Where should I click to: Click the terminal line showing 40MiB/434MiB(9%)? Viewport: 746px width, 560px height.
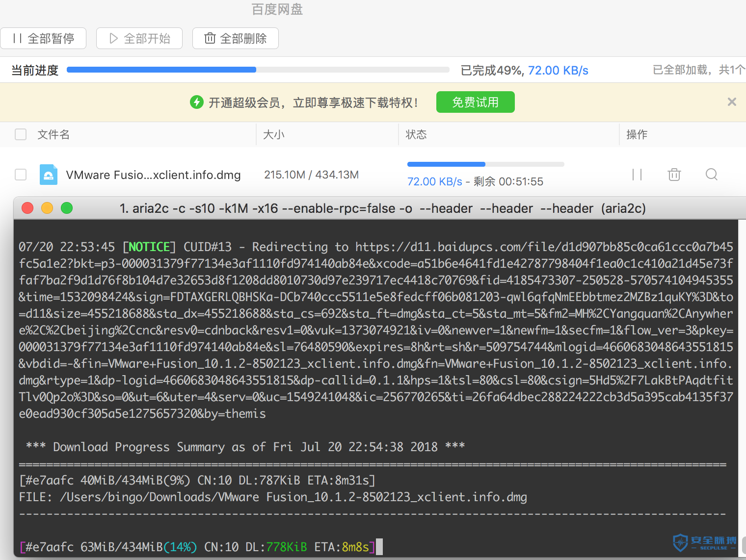coord(197,480)
